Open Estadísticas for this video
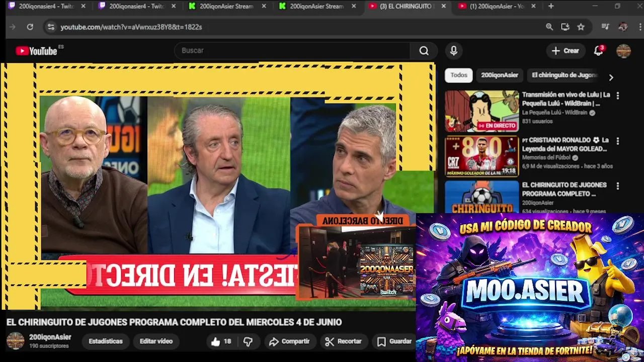The image size is (644, 362). point(106,341)
